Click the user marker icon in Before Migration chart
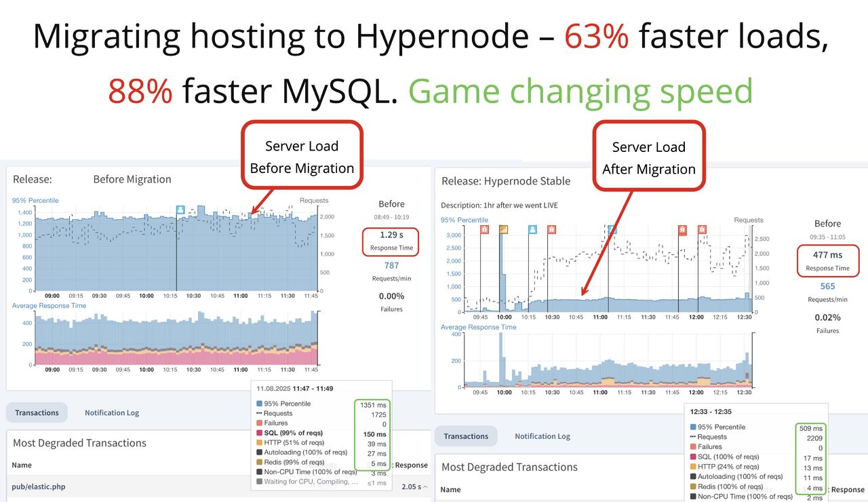 tap(180, 210)
